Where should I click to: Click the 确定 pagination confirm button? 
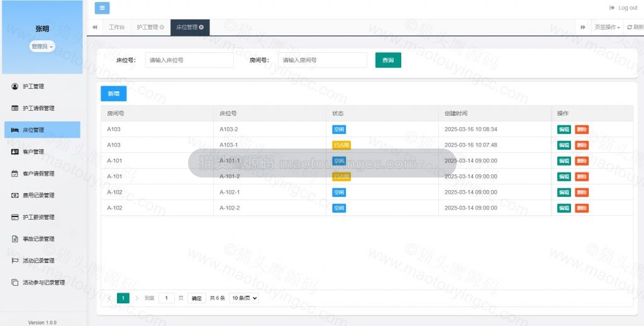tap(197, 298)
